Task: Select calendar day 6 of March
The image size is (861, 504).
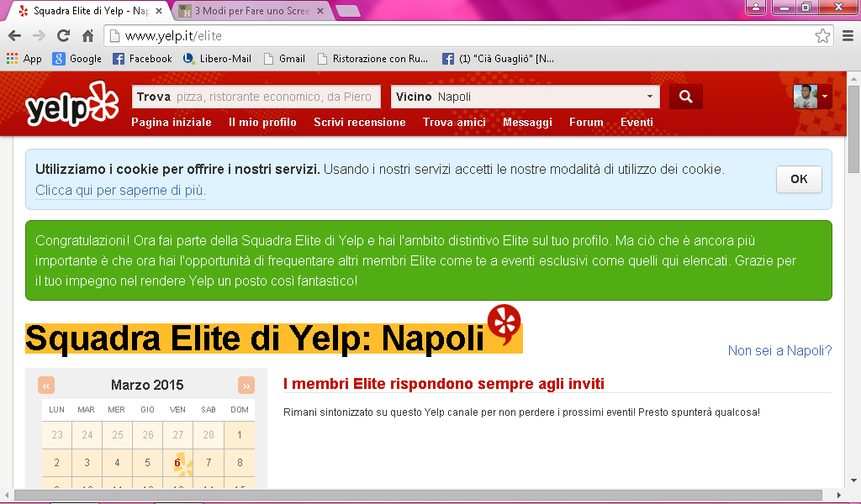Action: tap(177, 463)
